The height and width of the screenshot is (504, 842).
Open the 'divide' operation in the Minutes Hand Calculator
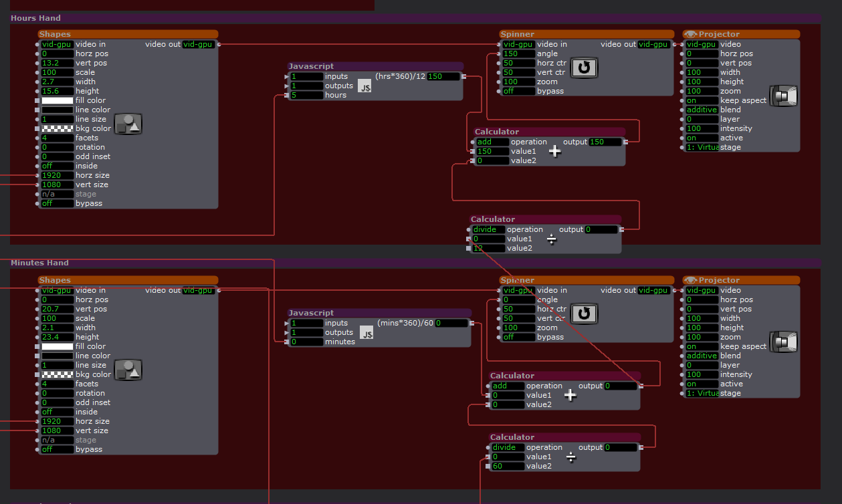[x=508, y=447]
